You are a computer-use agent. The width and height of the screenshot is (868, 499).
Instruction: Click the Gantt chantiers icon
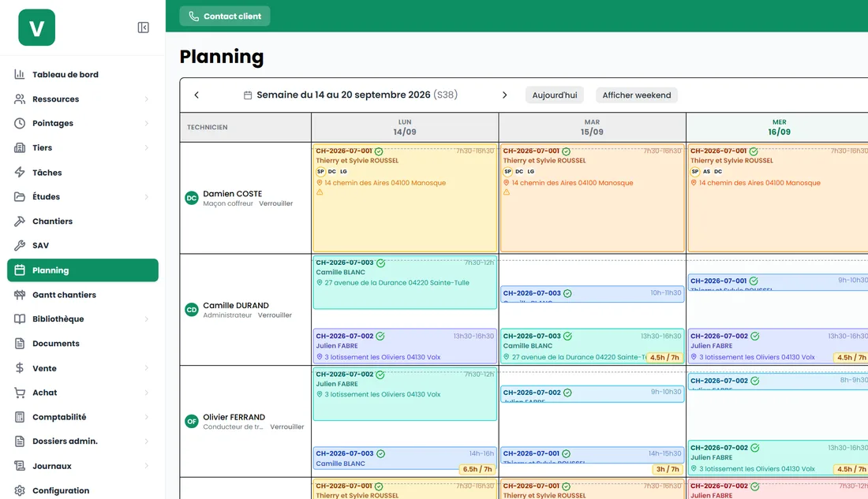[20, 295]
